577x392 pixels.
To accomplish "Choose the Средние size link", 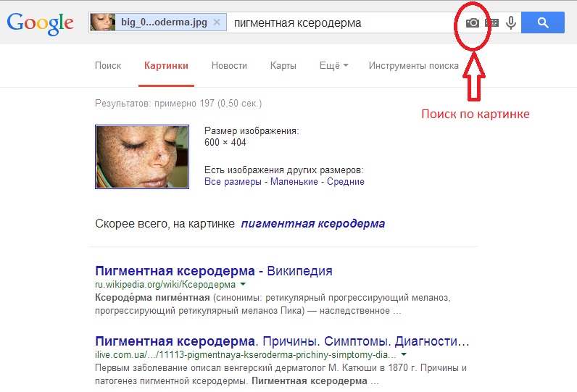I will point(346,182).
